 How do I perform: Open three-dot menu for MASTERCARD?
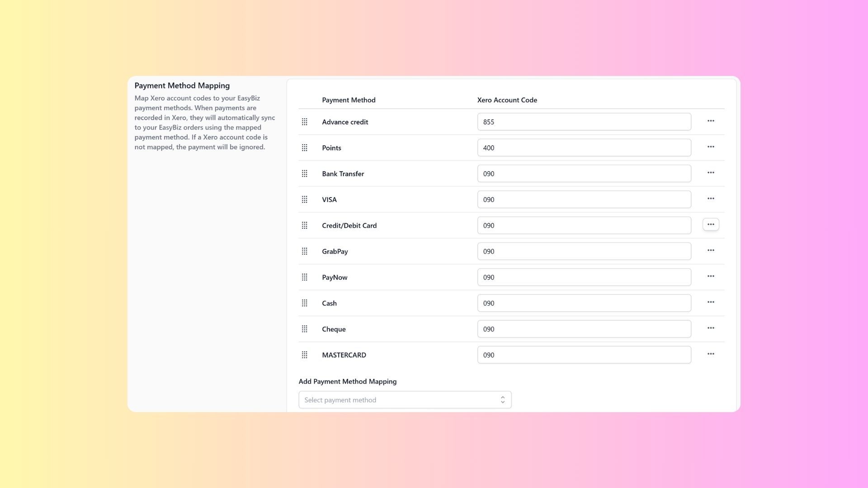(x=711, y=354)
